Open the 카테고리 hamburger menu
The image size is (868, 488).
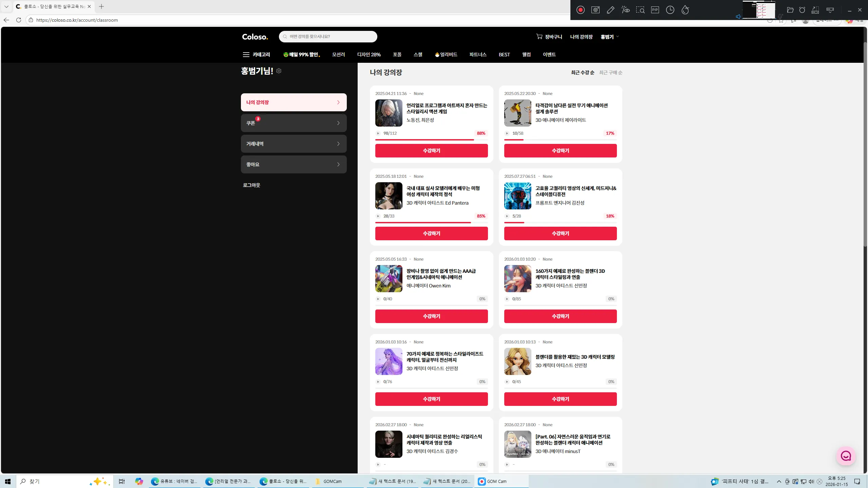coord(246,55)
